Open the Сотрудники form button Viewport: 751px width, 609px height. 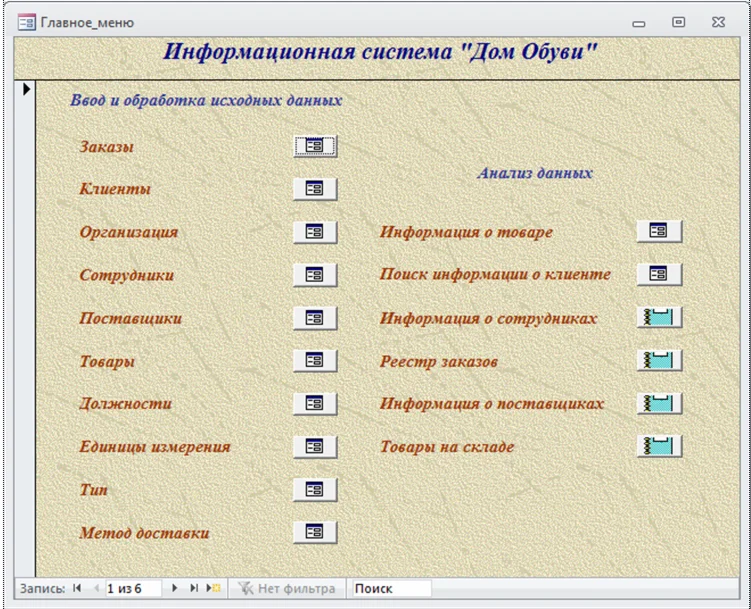[315, 275]
